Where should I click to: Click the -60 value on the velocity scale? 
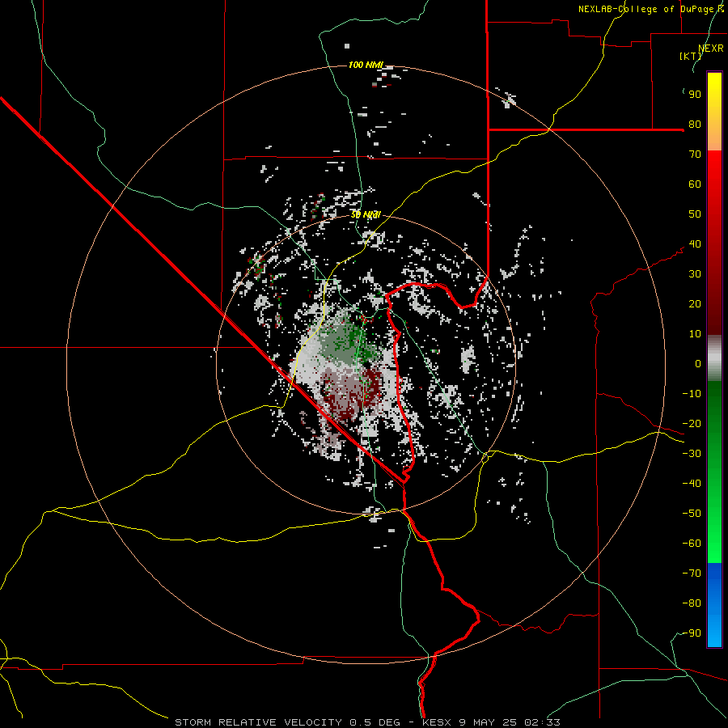pos(692,544)
